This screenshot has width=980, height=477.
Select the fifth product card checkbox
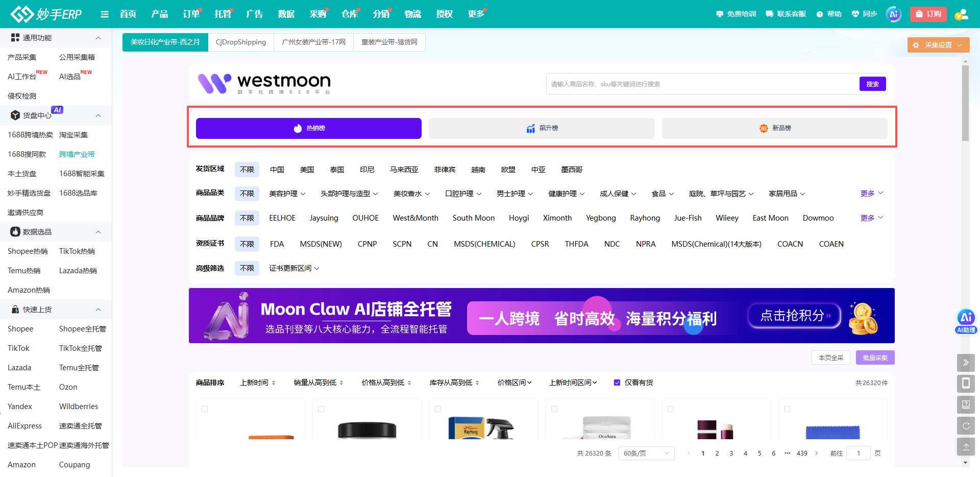click(x=671, y=409)
